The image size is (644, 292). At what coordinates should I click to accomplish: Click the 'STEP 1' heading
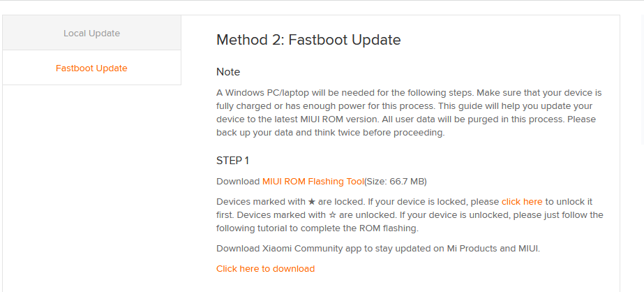[232, 161]
